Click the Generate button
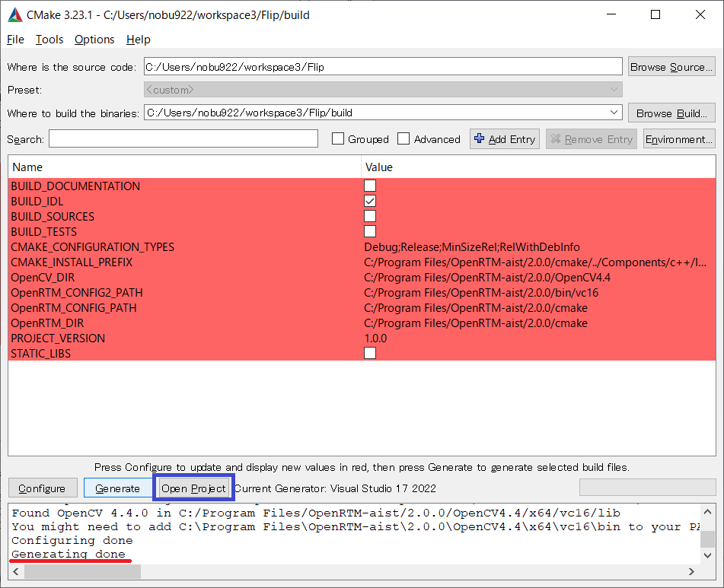This screenshot has height=588, width=724. click(x=118, y=488)
